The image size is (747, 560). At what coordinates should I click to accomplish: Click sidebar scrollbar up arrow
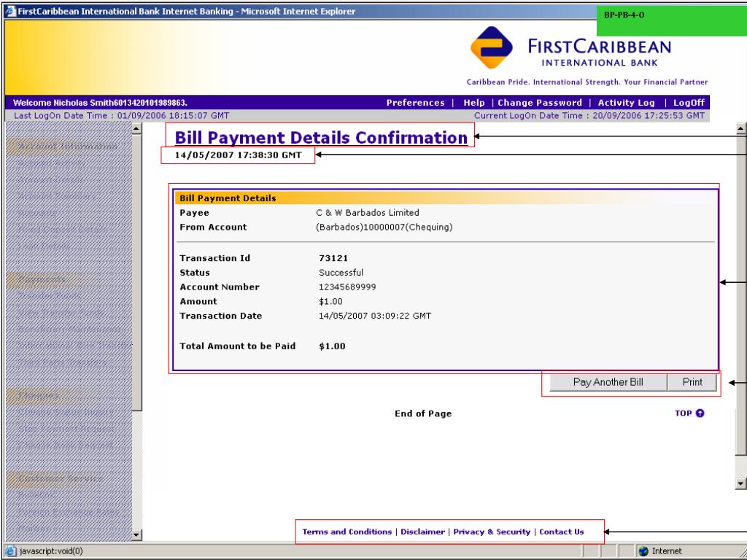136,128
